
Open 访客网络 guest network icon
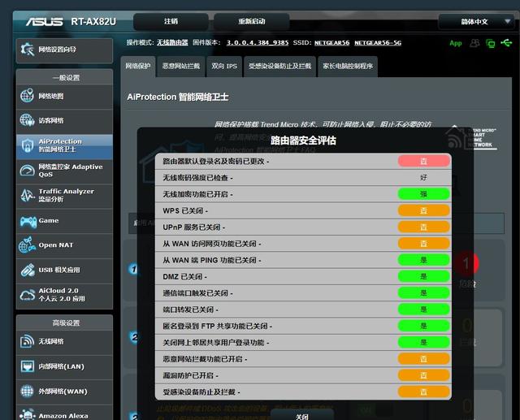tap(27, 120)
